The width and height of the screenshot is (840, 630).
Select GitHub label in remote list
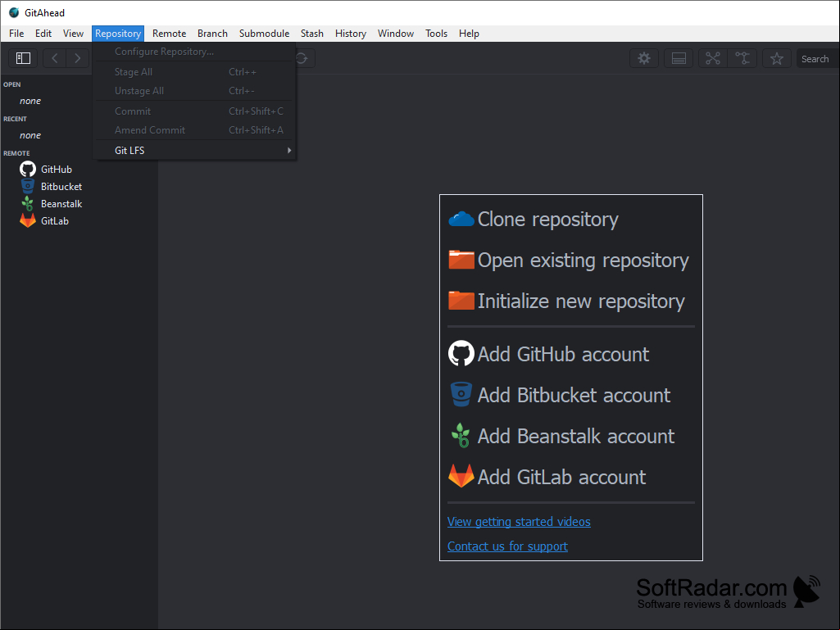pyautogui.click(x=57, y=170)
